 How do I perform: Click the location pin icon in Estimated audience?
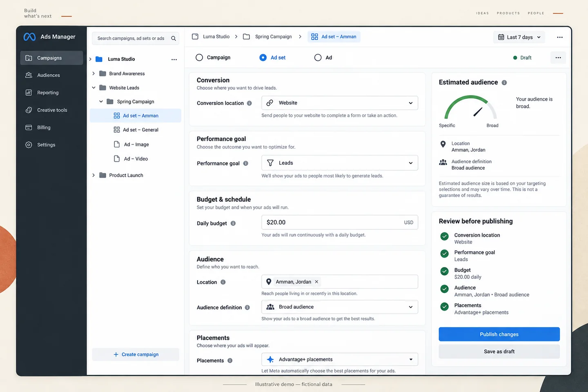click(x=443, y=144)
